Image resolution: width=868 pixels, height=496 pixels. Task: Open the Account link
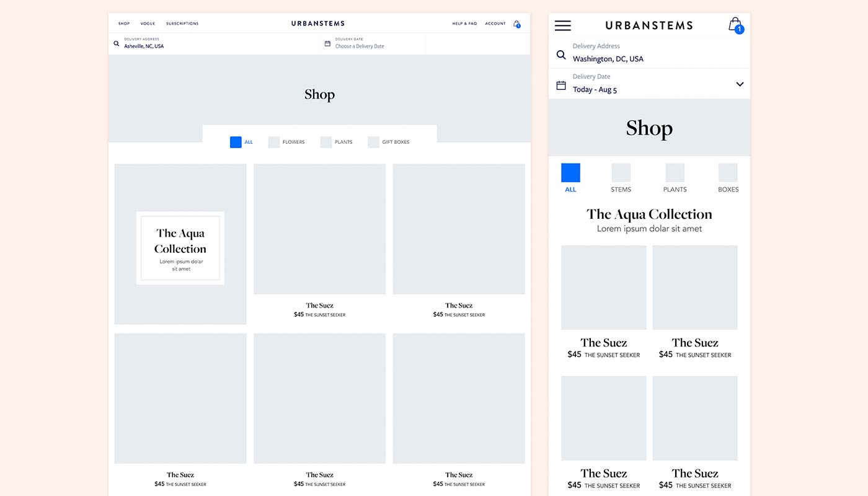[495, 24]
